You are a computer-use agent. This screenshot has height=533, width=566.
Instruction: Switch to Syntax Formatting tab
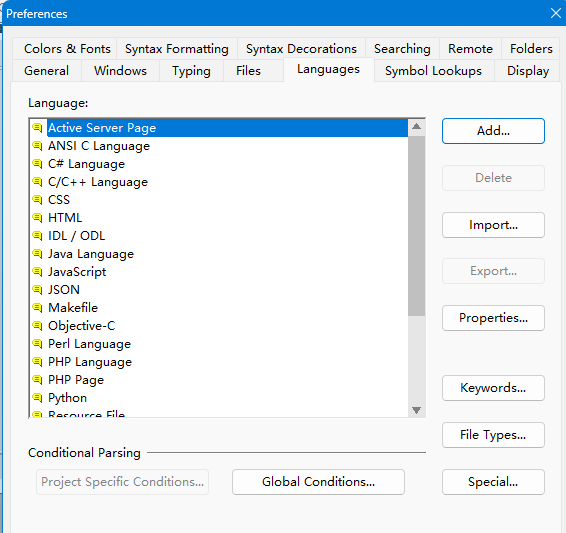tap(177, 49)
